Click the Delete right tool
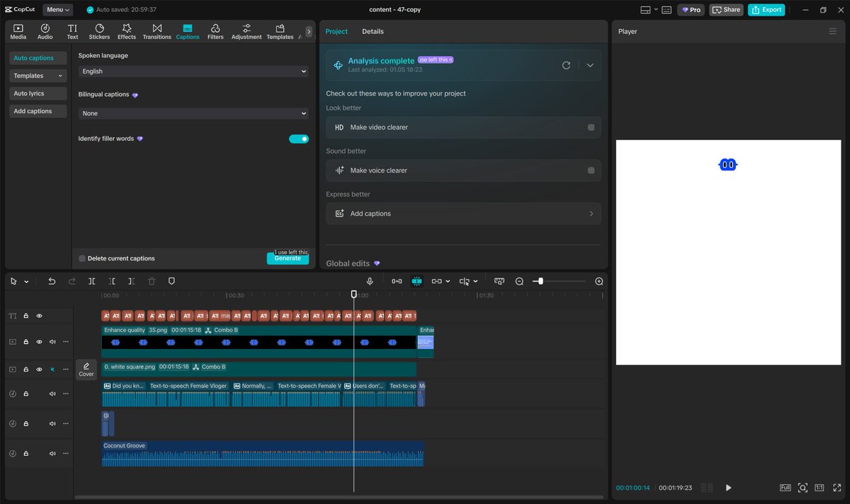This screenshot has width=850, height=504. point(132,281)
